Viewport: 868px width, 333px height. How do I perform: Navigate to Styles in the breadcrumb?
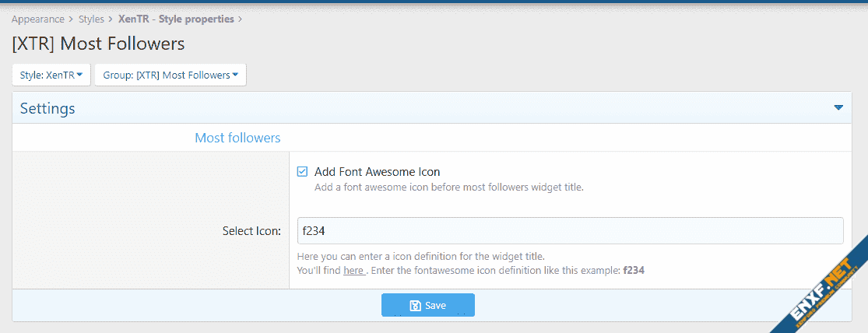91,19
